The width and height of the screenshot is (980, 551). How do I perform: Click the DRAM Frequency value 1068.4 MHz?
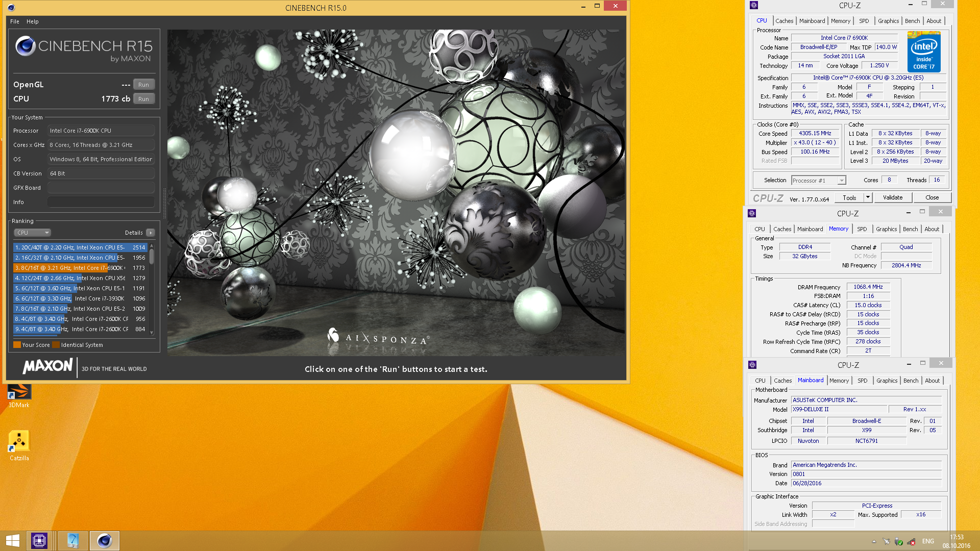(x=868, y=287)
